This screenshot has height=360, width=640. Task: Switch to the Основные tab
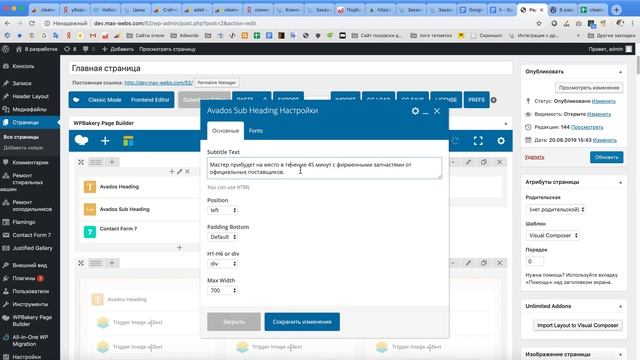point(225,131)
